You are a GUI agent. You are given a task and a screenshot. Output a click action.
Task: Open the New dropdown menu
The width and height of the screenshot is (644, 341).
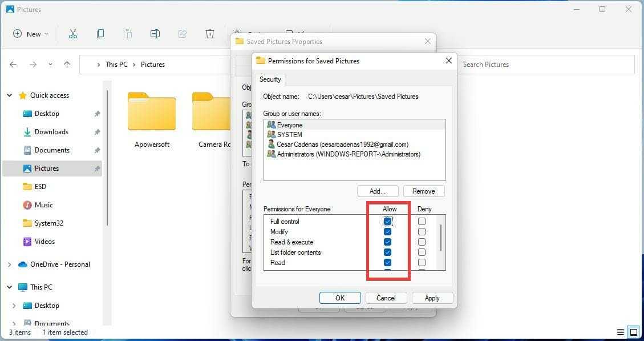tap(31, 34)
